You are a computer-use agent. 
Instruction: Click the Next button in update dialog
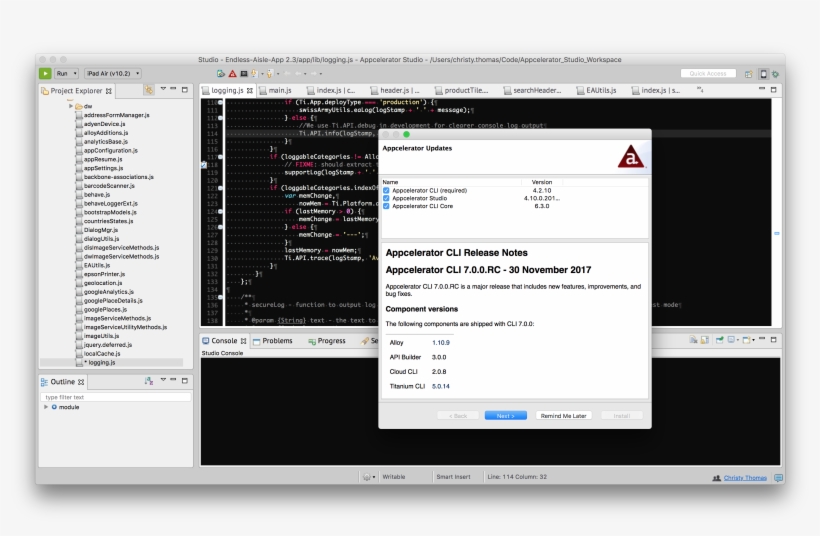505,415
